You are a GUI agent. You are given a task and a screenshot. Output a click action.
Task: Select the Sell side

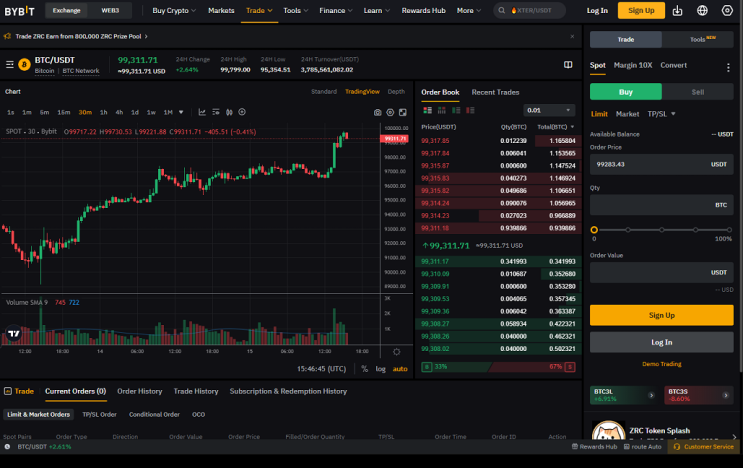coord(698,92)
